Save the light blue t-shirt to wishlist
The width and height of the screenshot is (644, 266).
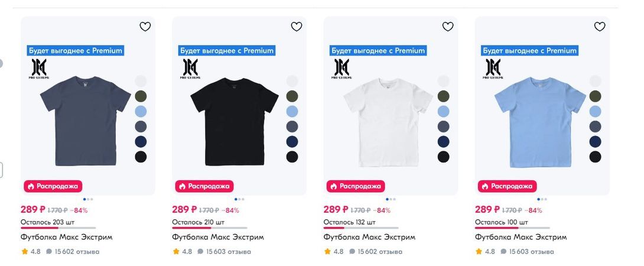600,27
